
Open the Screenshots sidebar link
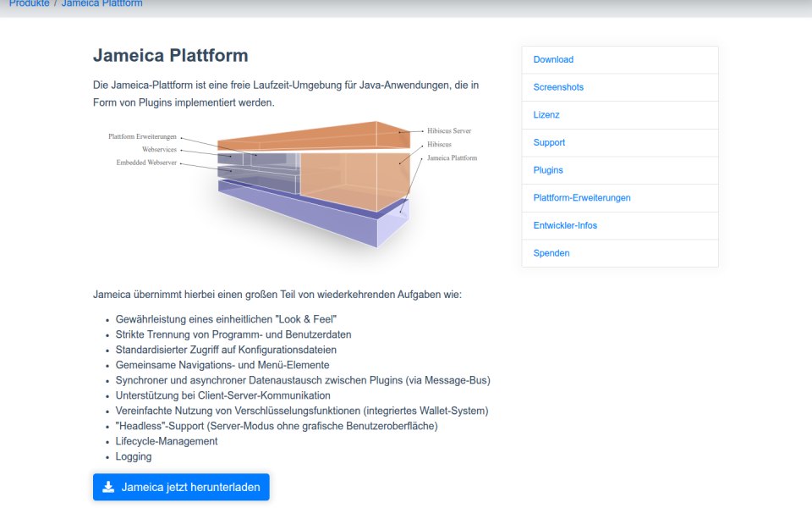pyautogui.click(x=558, y=87)
